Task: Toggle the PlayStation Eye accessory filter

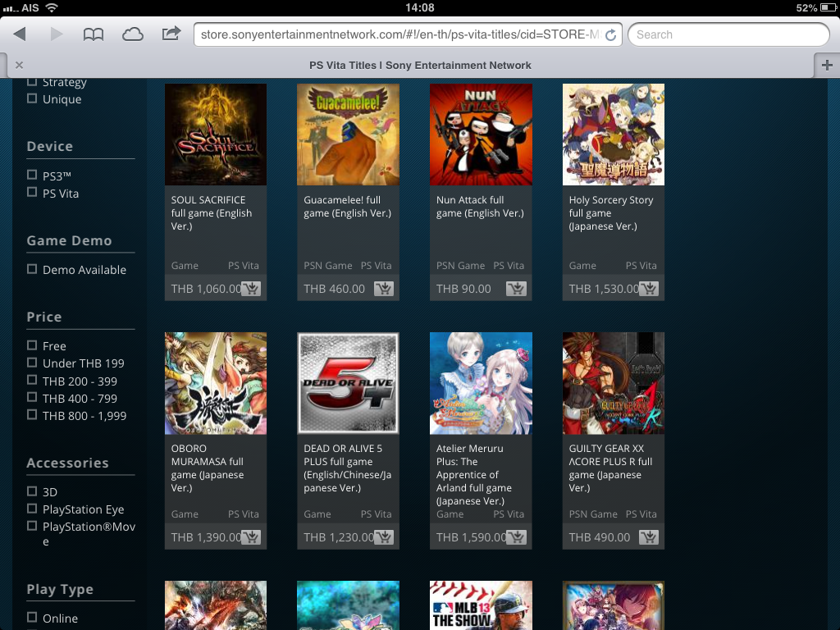Action: click(32, 509)
